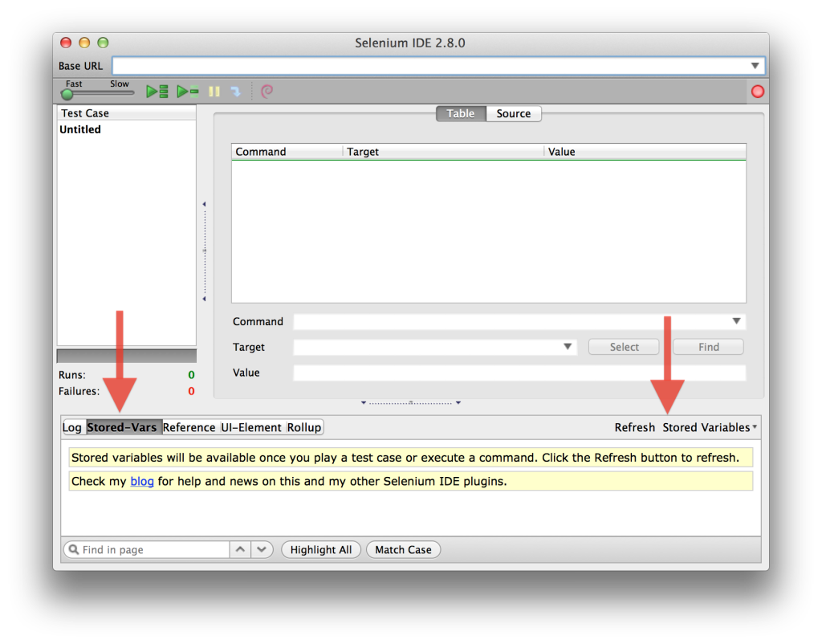
Task: Play the entire test suite
Action: tap(157, 92)
